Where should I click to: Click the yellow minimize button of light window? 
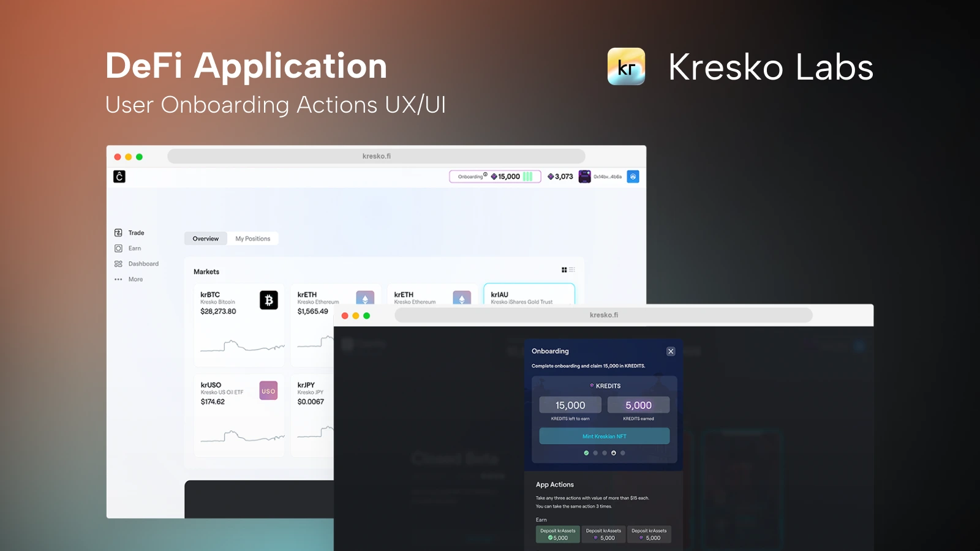point(128,157)
